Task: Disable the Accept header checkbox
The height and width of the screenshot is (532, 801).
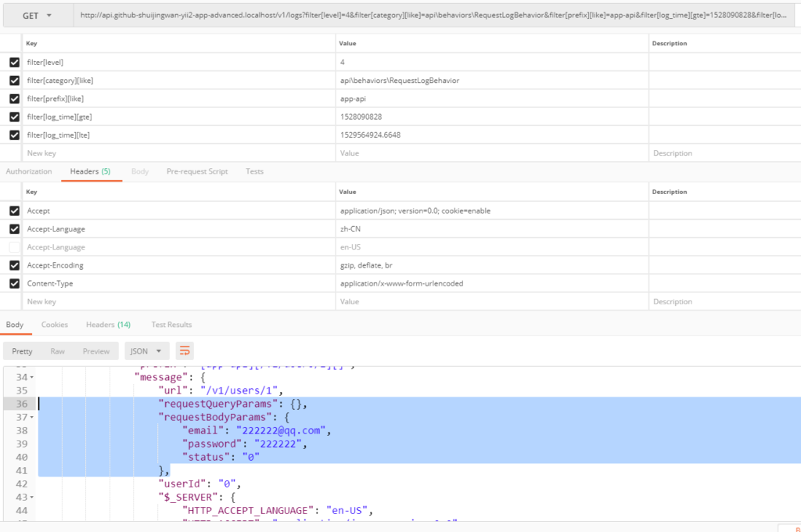Action: (14, 210)
